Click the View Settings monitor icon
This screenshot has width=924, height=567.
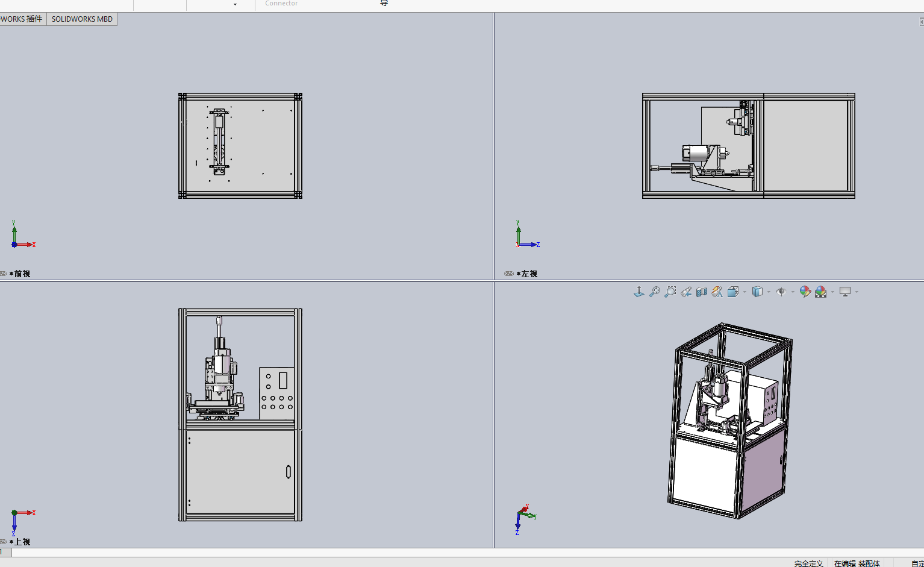point(845,292)
